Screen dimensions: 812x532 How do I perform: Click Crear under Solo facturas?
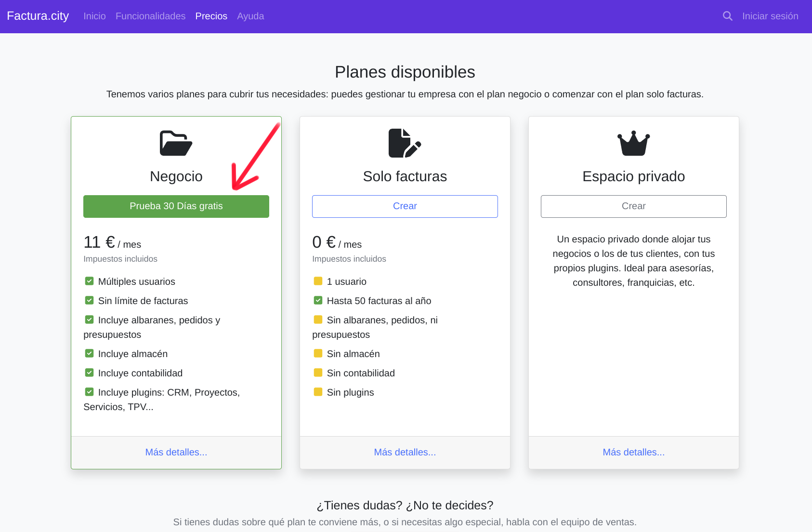[405, 206]
